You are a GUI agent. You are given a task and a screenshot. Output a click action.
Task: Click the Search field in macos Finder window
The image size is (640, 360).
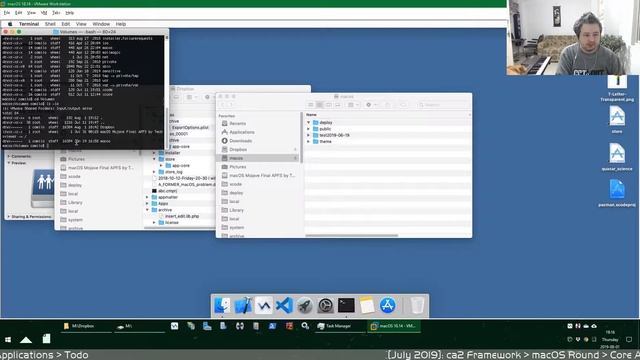(x=442, y=105)
